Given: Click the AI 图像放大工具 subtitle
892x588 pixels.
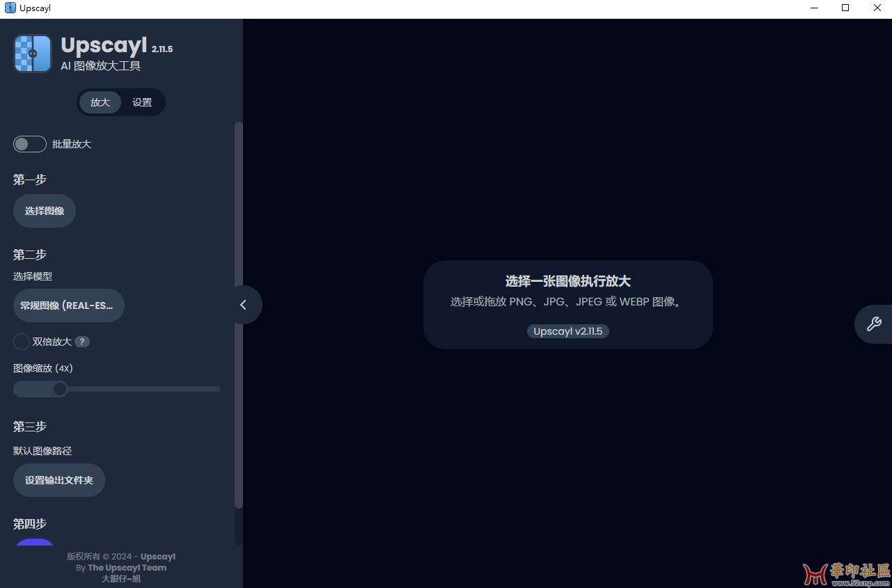Looking at the screenshot, I should tap(101, 66).
